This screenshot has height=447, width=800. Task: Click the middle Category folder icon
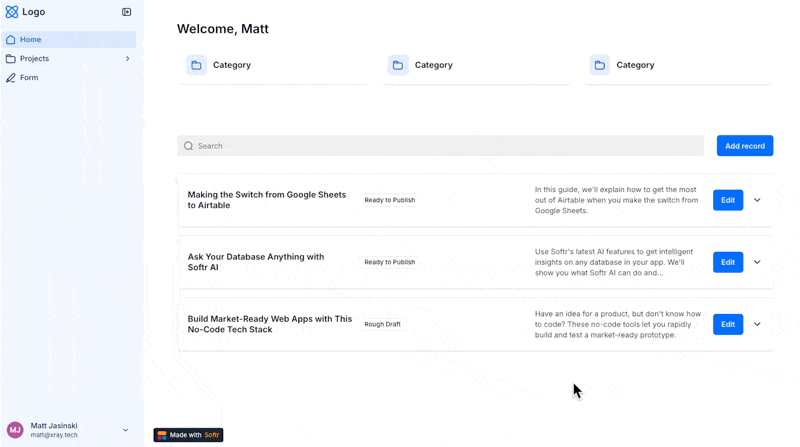pyautogui.click(x=398, y=65)
